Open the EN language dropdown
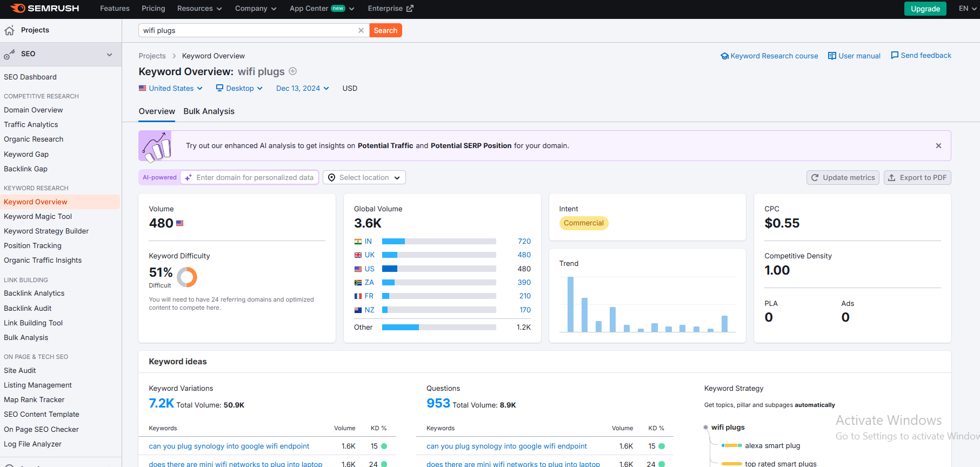The width and height of the screenshot is (980, 467). [x=968, y=9]
